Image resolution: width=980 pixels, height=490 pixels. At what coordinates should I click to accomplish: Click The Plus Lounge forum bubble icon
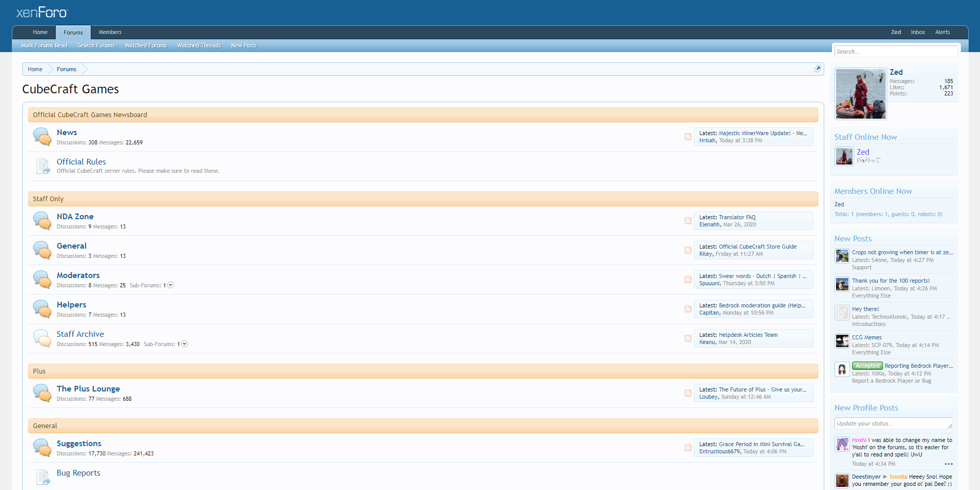click(42, 393)
